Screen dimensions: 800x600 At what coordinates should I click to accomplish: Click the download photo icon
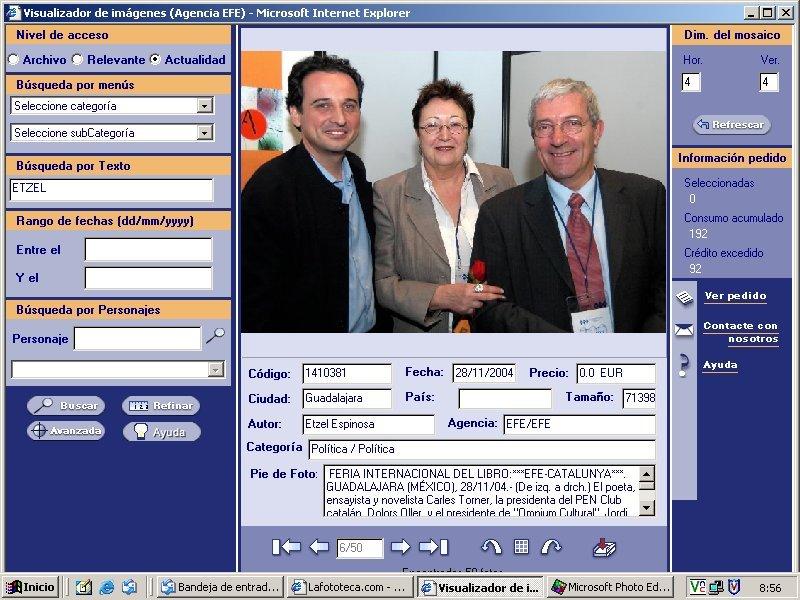[604, 547]
